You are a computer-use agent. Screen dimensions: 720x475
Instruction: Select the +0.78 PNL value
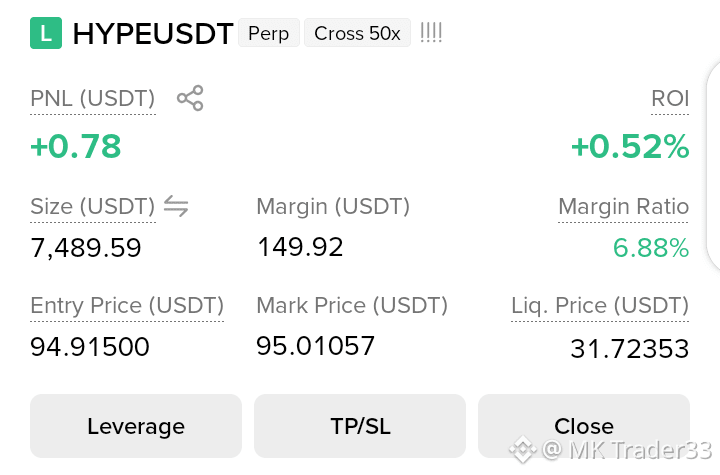(x=76, y=146)
